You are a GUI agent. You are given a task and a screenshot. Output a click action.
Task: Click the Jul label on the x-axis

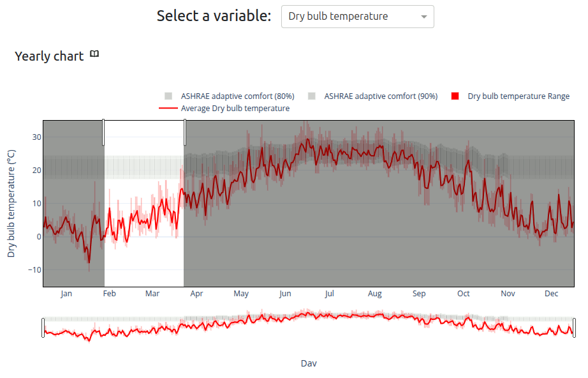[329, 294]
